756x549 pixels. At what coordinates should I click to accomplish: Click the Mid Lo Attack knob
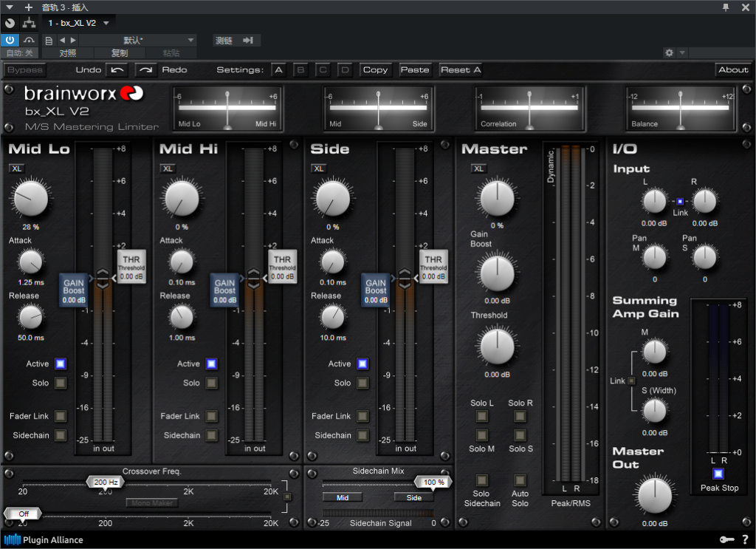pos(31,262)
